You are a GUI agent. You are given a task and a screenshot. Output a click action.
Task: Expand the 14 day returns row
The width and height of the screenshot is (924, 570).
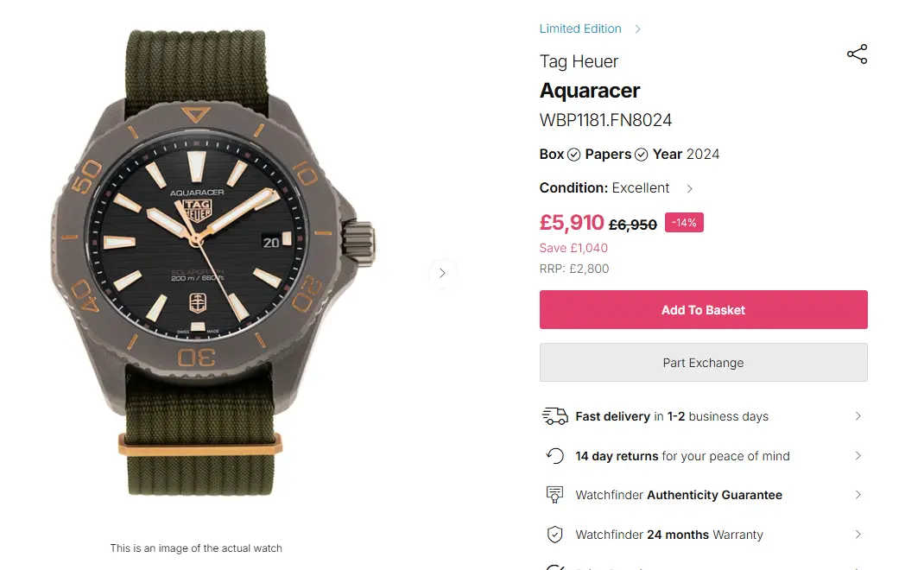(x=858, y=456)
